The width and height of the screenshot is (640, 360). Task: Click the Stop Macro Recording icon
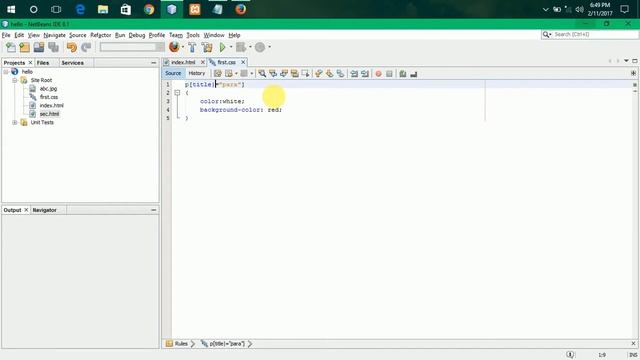point(389,73)
